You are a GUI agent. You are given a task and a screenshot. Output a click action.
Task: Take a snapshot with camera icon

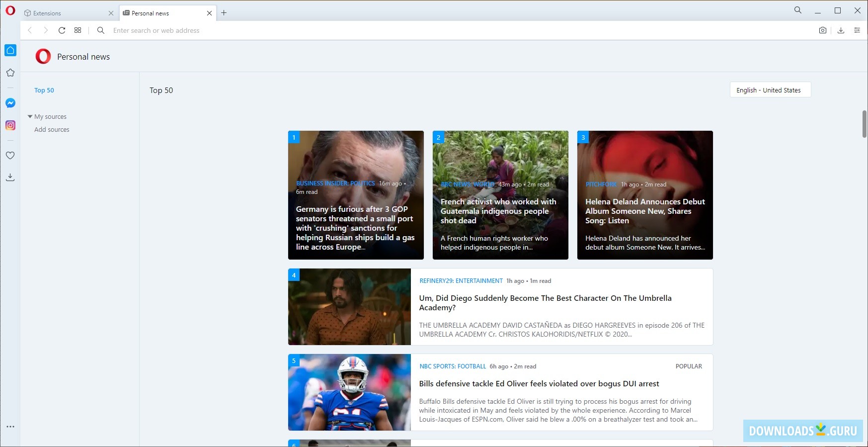coord(823,30)
